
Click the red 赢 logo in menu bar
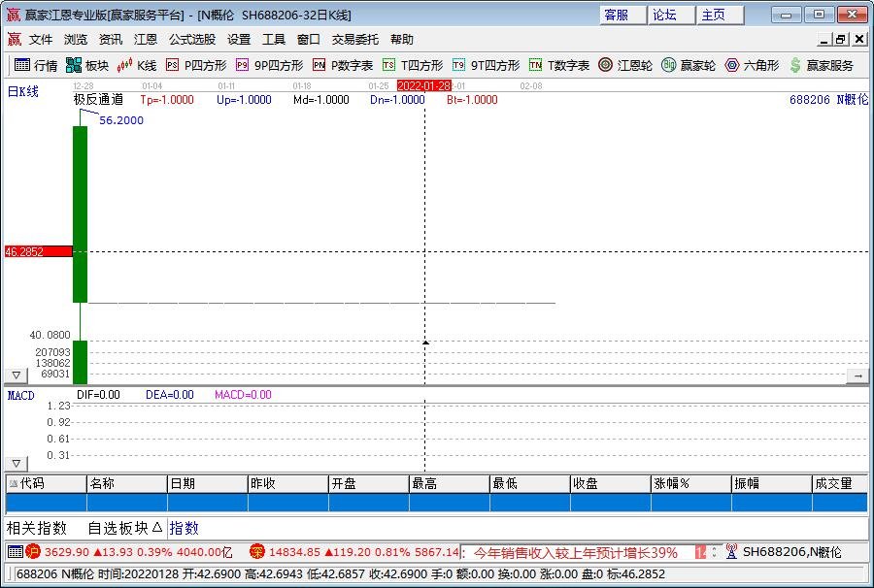click(14, 39)
